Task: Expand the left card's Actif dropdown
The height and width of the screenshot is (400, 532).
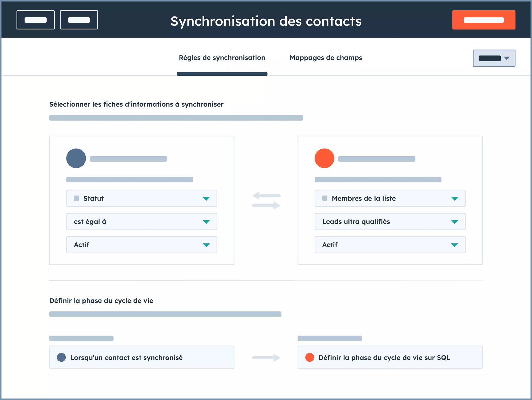Action: click(x=142, y=245)
